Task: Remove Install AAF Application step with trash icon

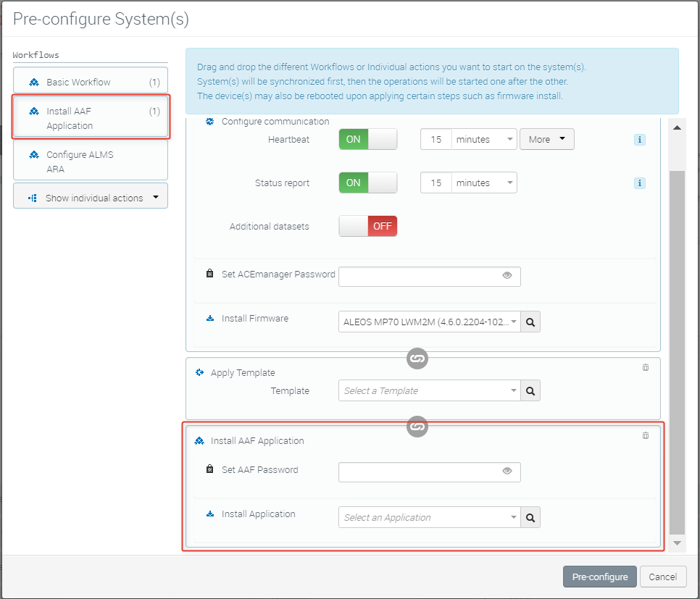Action: [646, 435]
